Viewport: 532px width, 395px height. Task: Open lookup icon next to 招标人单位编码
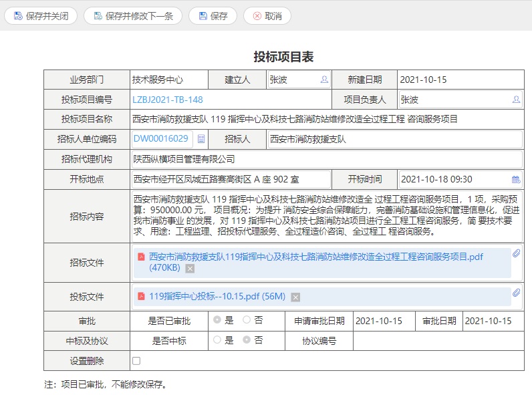point(201,139)
